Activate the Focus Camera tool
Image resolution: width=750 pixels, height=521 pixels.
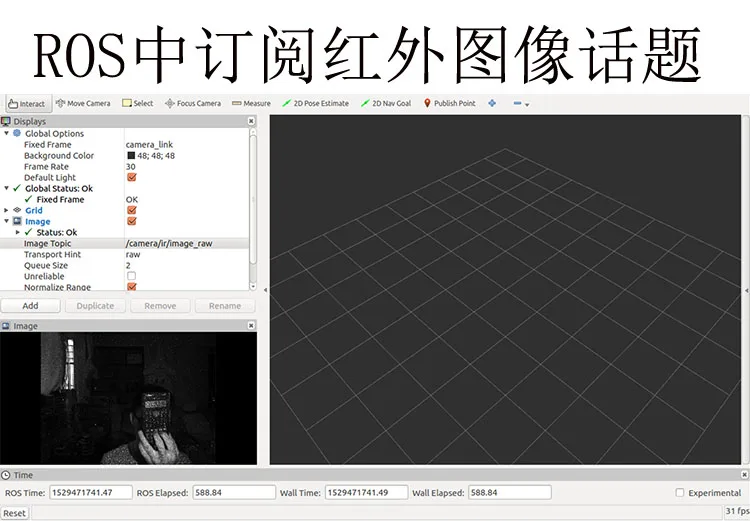193,103
